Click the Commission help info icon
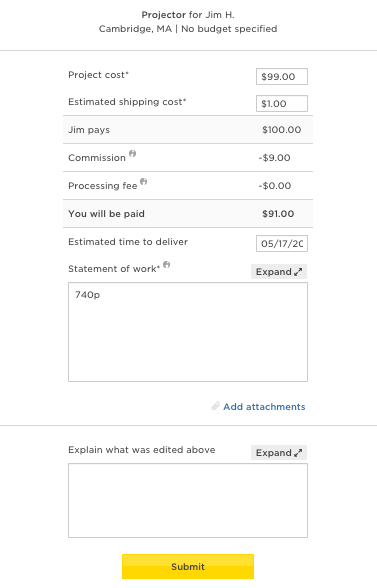The image size is (377, 588). point(132,153)
